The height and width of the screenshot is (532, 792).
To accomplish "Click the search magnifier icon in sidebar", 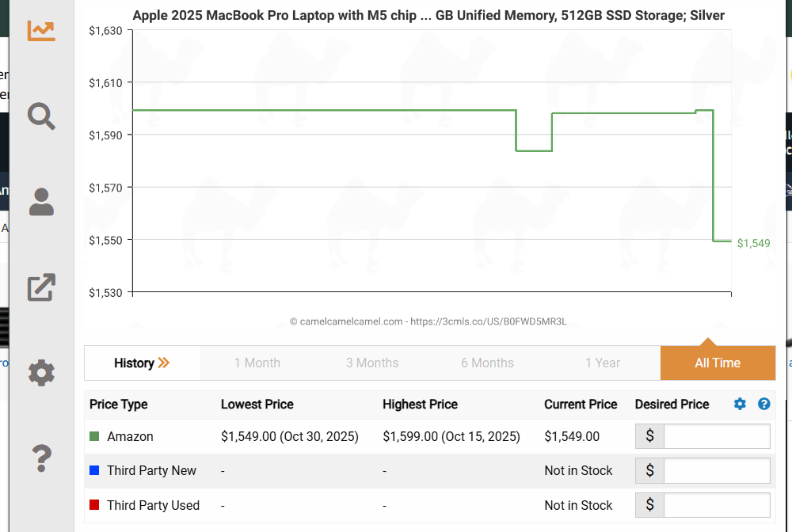I will point(41,116).
